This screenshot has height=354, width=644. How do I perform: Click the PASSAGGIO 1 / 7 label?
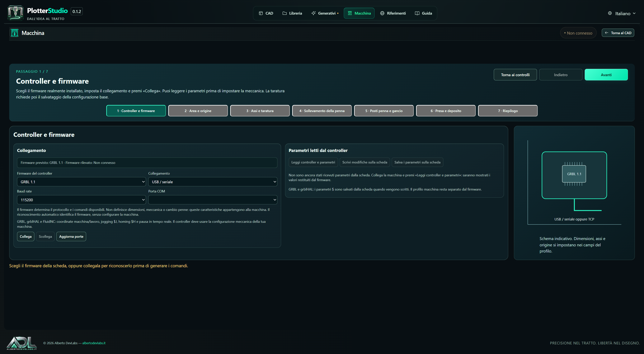(x=32, y=72)
